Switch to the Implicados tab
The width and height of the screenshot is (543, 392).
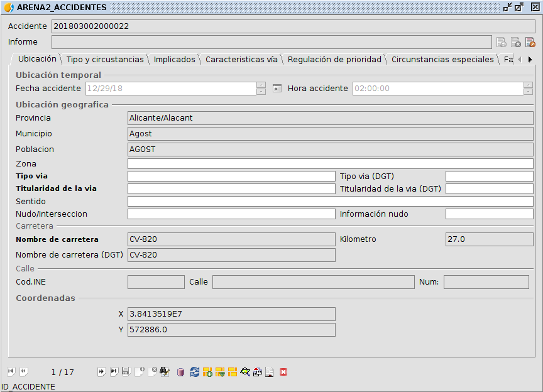point(175,59)
